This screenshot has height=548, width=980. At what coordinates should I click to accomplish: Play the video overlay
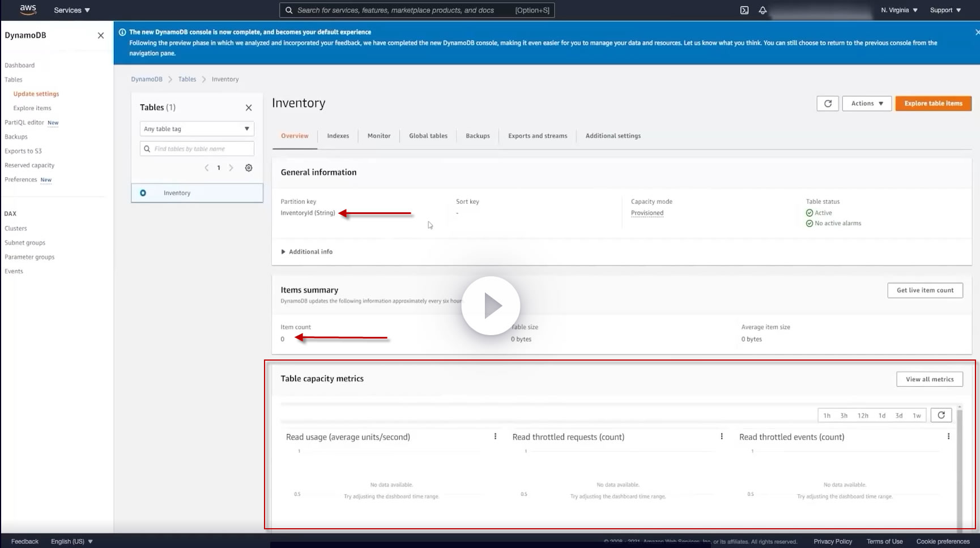(491, 306)
